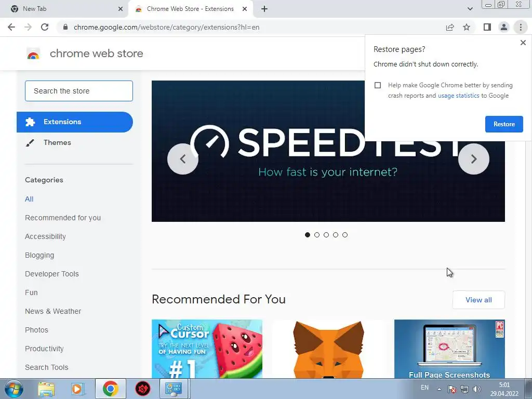Switch to the New Tab tab
This screenshot has width=532, height=399.
64,9
